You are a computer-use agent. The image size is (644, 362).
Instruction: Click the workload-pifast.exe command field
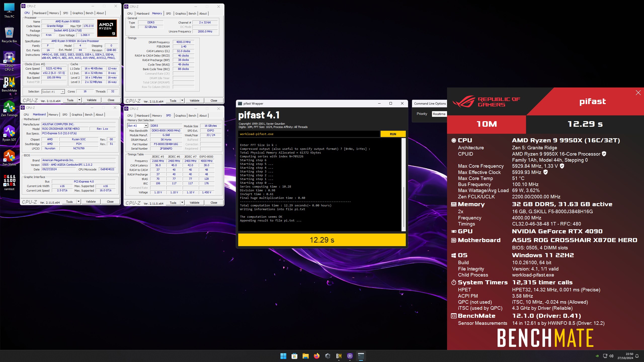309,134
